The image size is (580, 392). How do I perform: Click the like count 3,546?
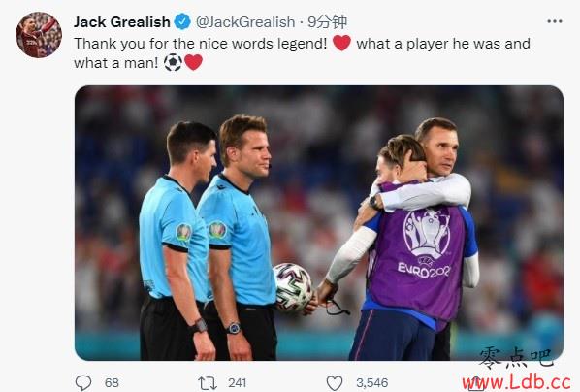tap(372, 382)
